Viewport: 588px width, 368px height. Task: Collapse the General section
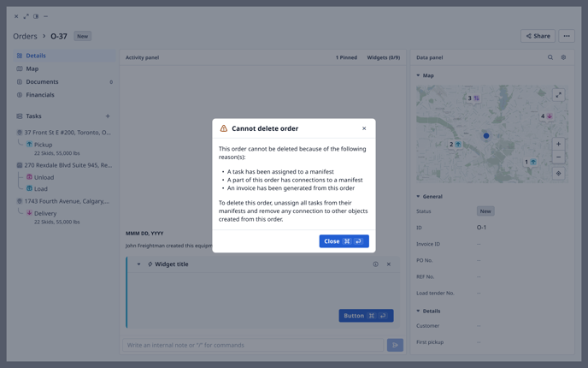click(418, 197)
